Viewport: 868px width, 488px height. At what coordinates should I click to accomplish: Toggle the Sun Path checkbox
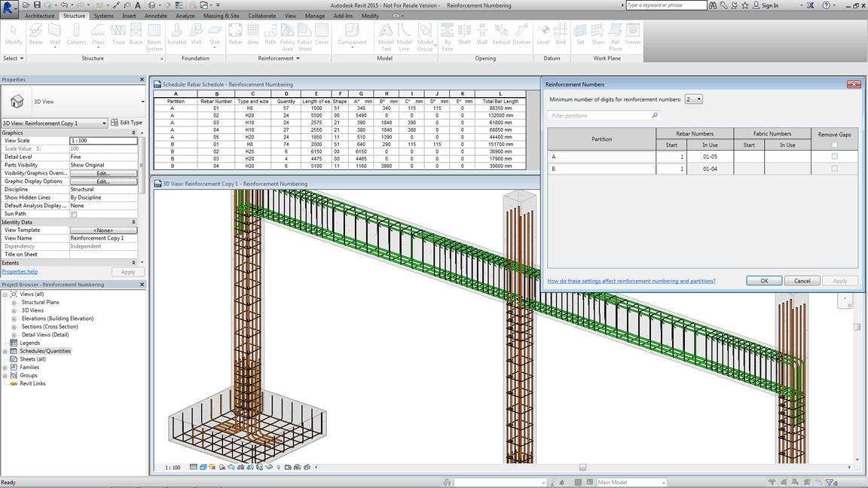coord(74,214)
